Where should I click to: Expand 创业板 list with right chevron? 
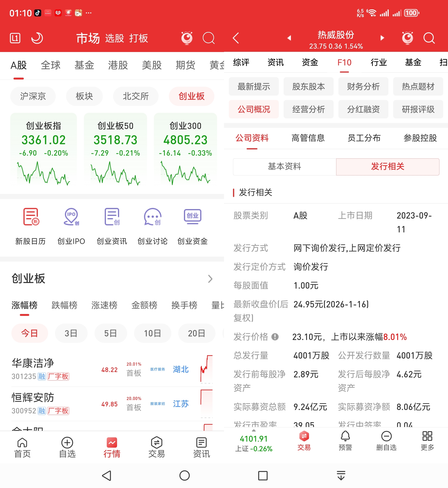pos(210,279)
